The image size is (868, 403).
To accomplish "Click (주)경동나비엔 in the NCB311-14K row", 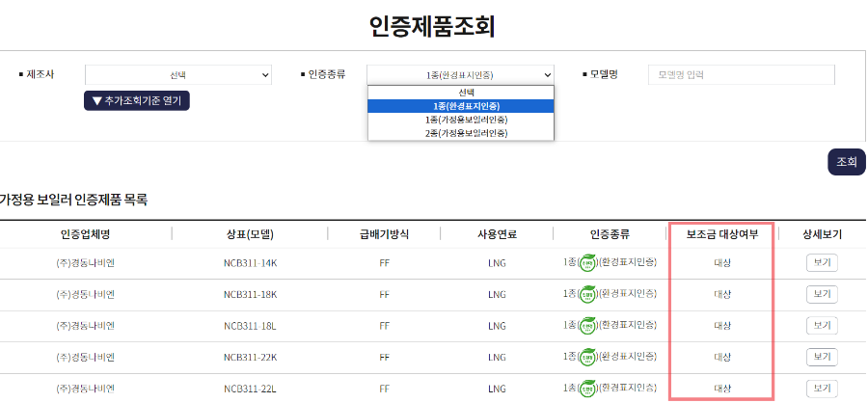I will [85, 263].
